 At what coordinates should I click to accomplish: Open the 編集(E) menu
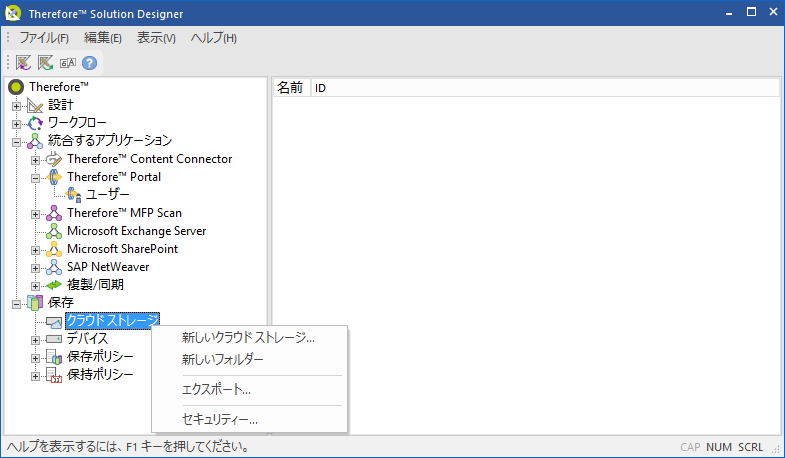[103, 38]
